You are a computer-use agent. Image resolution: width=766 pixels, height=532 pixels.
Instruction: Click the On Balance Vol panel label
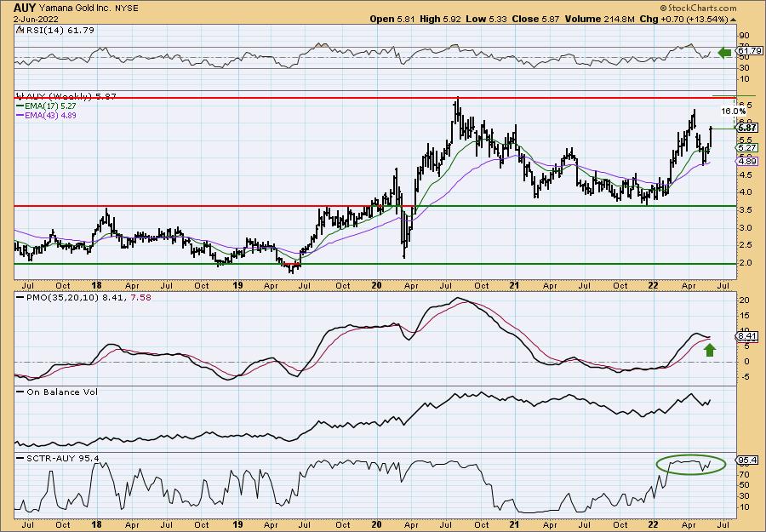point(62,392)
